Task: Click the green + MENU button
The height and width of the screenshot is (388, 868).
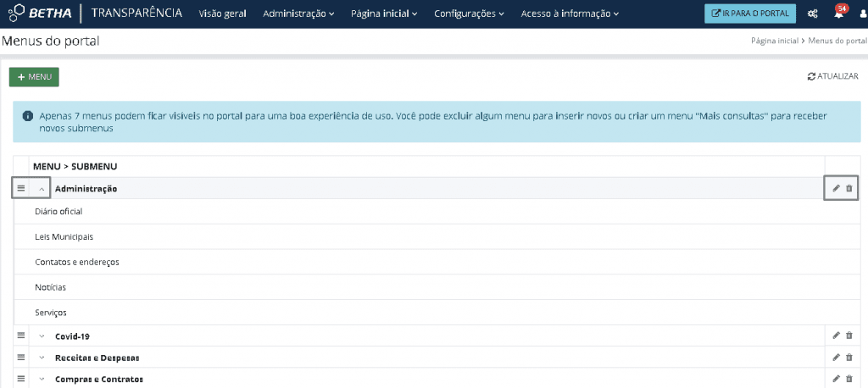Action: pos(34,76)
